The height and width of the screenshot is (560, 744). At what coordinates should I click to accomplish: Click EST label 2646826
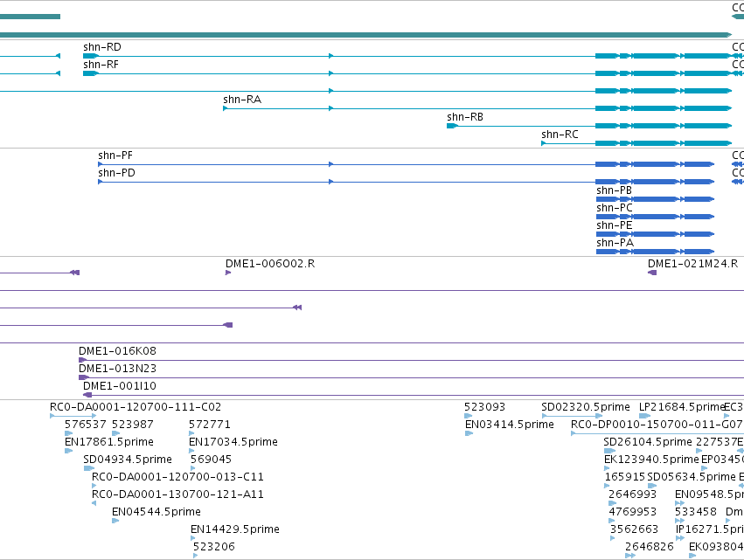coord(649,547)
